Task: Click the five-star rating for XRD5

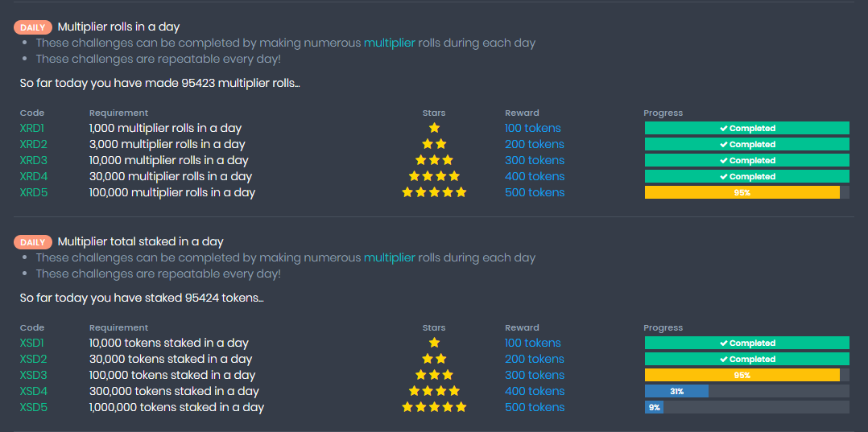Action: tap(434, 192)
